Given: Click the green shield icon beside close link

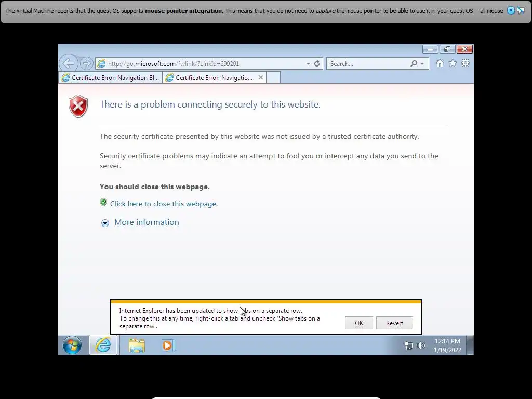Looking at the screenshot, I should tap(103, 203).
